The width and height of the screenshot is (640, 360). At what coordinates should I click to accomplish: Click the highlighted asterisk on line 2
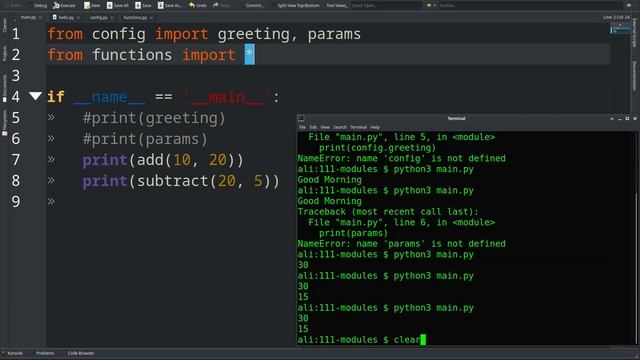coord(249,54)
